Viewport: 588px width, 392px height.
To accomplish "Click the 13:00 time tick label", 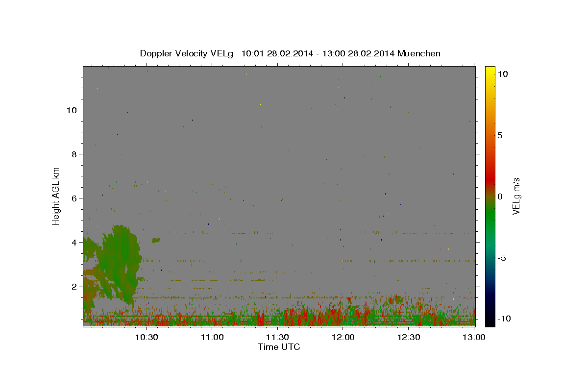I will [474, 337].
